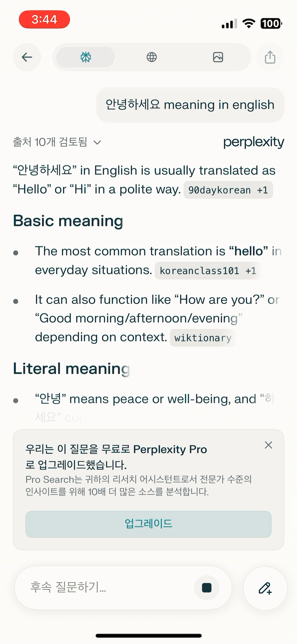Image resolution: width=297 pixels, height=644 pixels.
Task: Tap the battery status icon
Action: [x=271, y=23]
